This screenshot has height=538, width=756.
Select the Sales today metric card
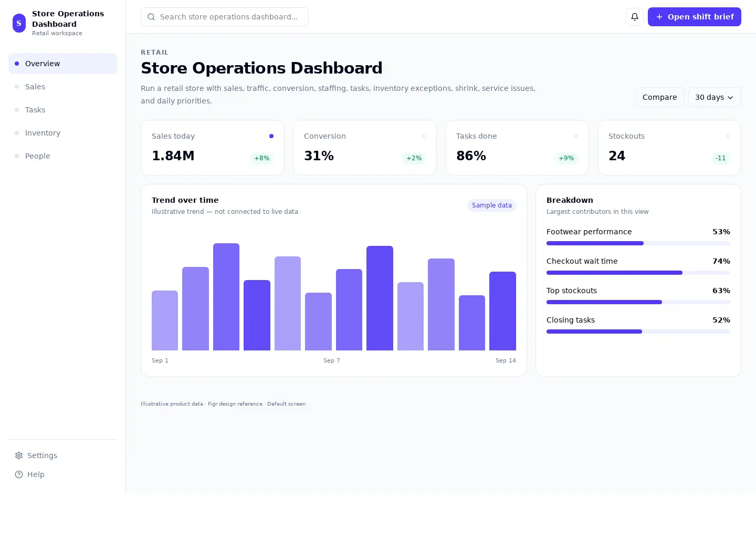coord(213,148)
